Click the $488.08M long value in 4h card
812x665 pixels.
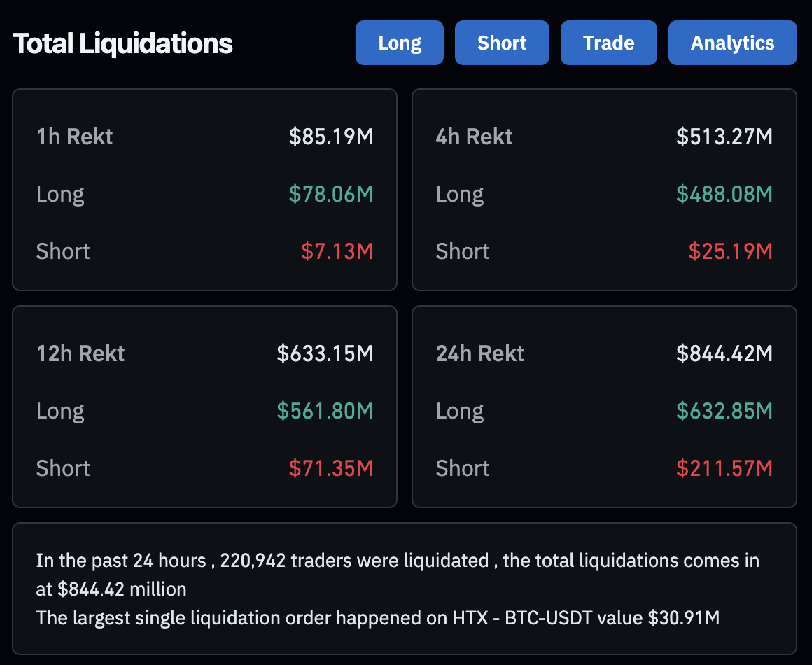[x=724, y=194]
